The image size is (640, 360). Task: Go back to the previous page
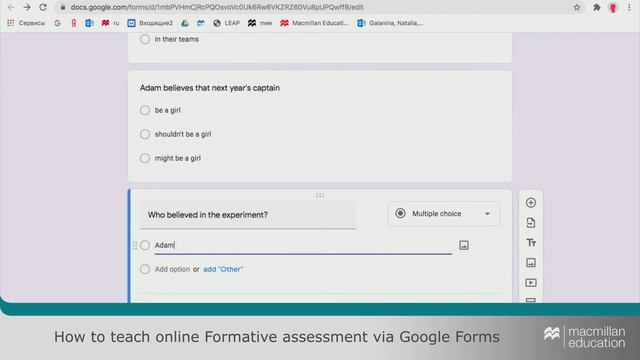11,7
